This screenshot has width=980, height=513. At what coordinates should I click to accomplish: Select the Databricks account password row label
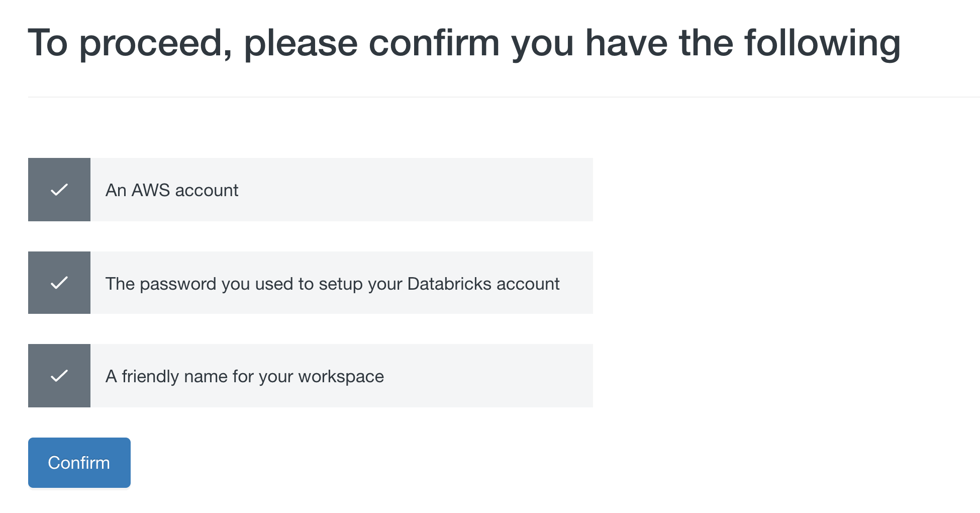coord(332,284)
